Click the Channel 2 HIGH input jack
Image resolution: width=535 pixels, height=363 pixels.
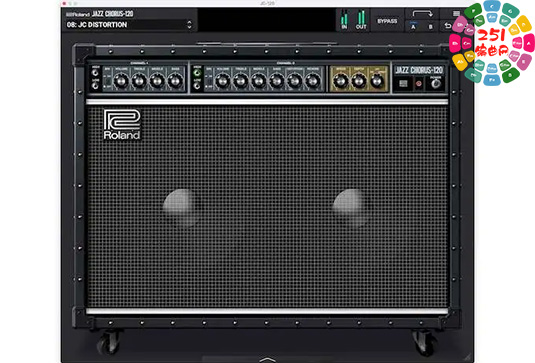[x=197, y=73]
